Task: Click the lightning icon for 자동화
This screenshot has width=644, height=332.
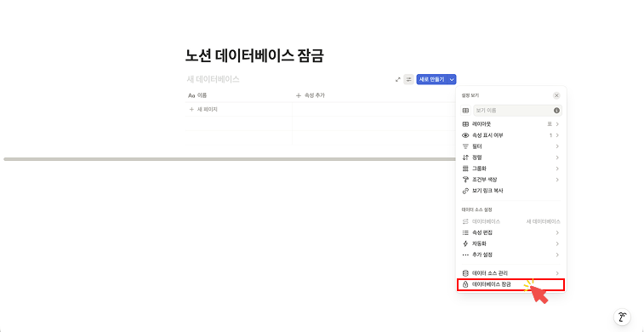Action: point(465,243)
